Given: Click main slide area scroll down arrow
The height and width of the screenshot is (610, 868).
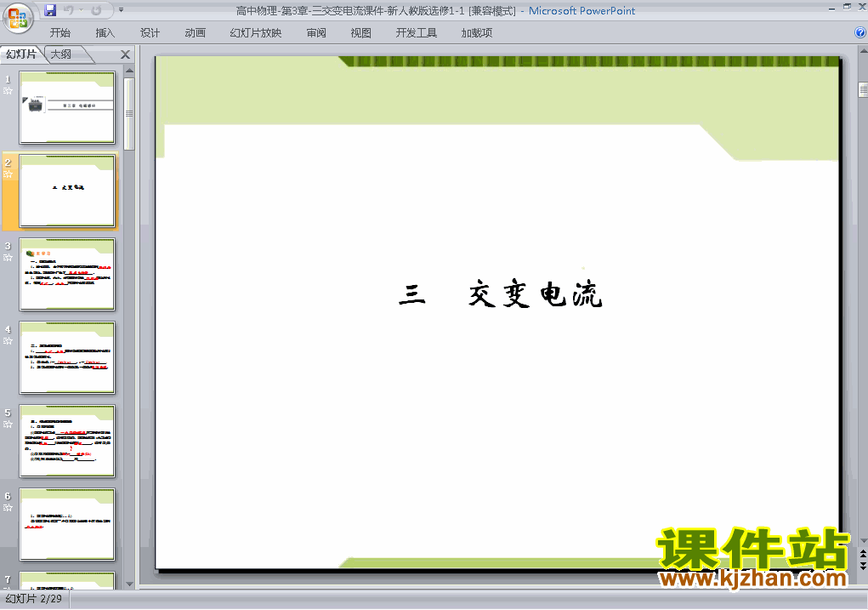Looking at the screenshot, I should coord(863,541).
